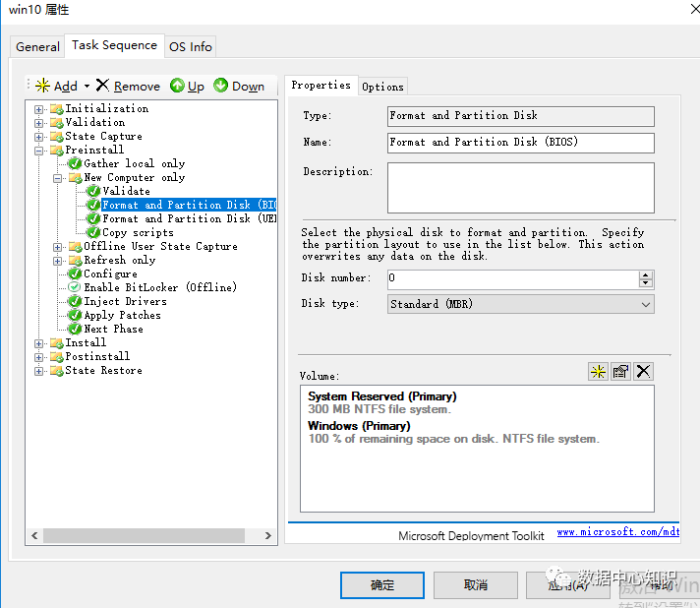Expand the Install group
Viewport: 700px width, 608px height.
(x=39, y=343)
